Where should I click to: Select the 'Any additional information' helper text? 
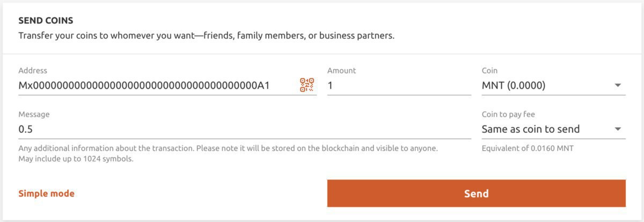[x=228, y=148]
